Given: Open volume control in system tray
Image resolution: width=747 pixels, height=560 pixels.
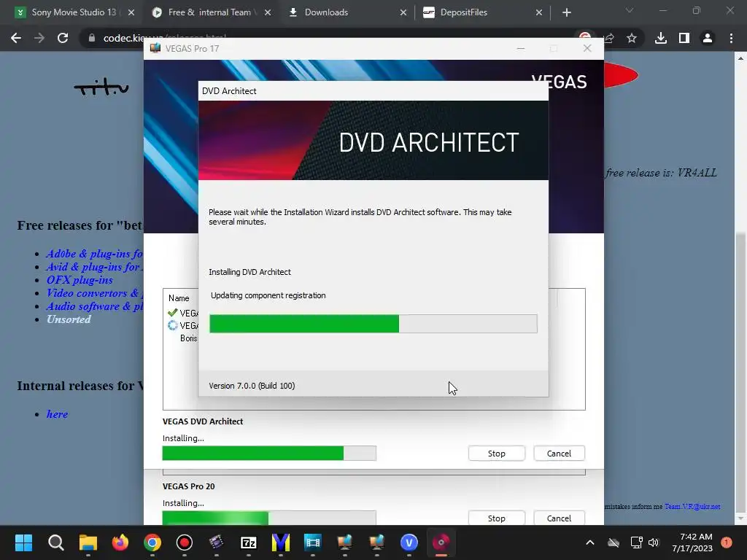Looking at the screenshot, I should (x=654, y=542).
